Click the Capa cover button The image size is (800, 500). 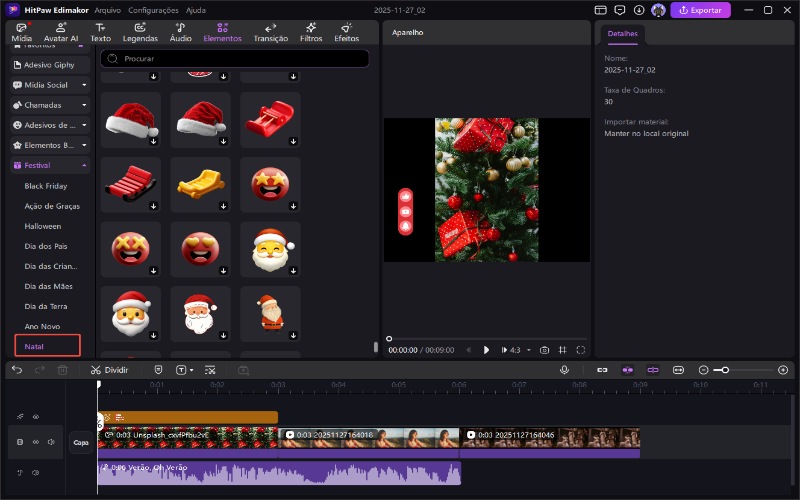tap(81, 442)
